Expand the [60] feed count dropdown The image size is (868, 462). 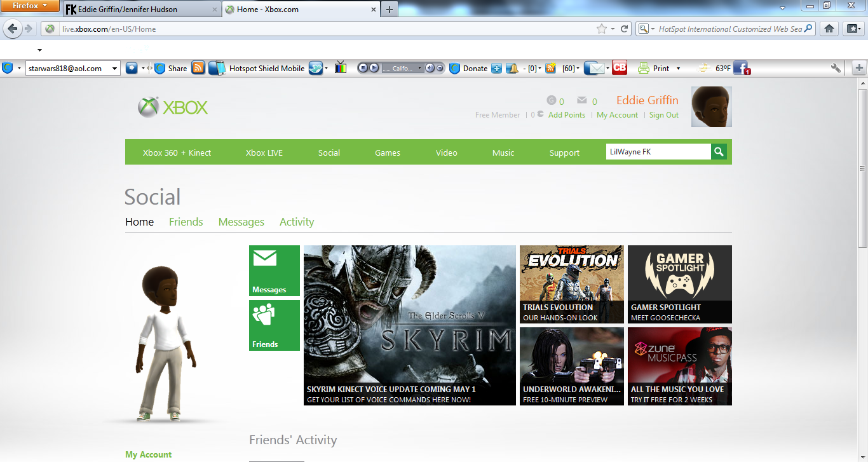[x=578, y=69]
